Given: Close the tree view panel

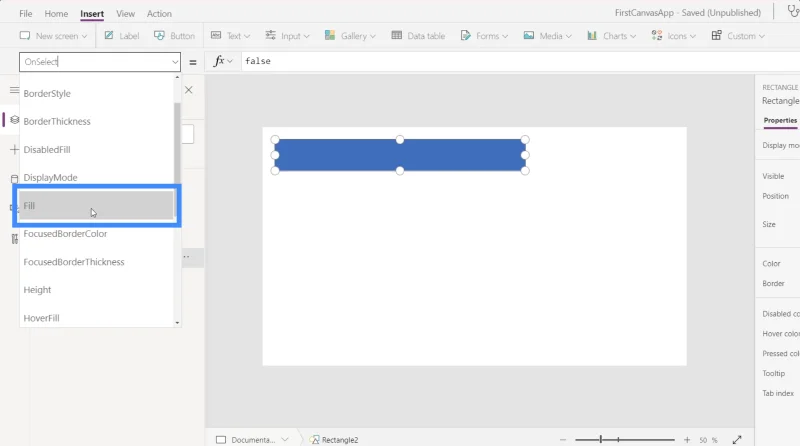Looking at the screenshot, I should 189,90.
